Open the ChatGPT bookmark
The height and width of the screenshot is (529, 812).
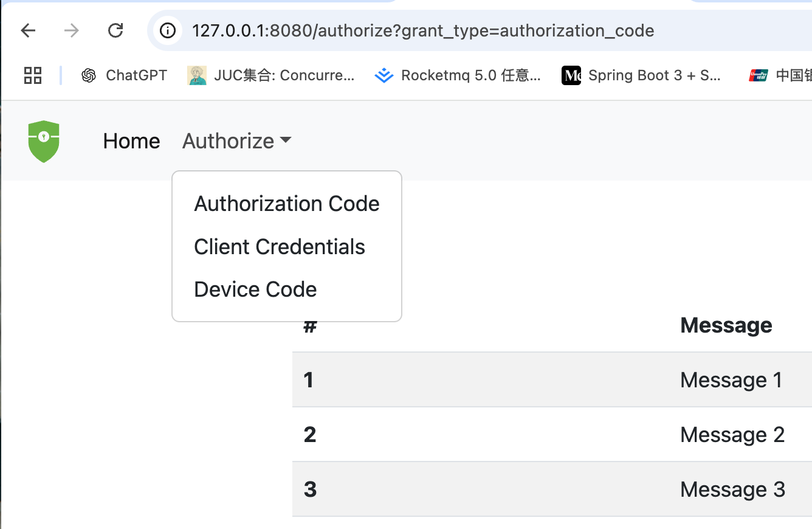[125, 75]
